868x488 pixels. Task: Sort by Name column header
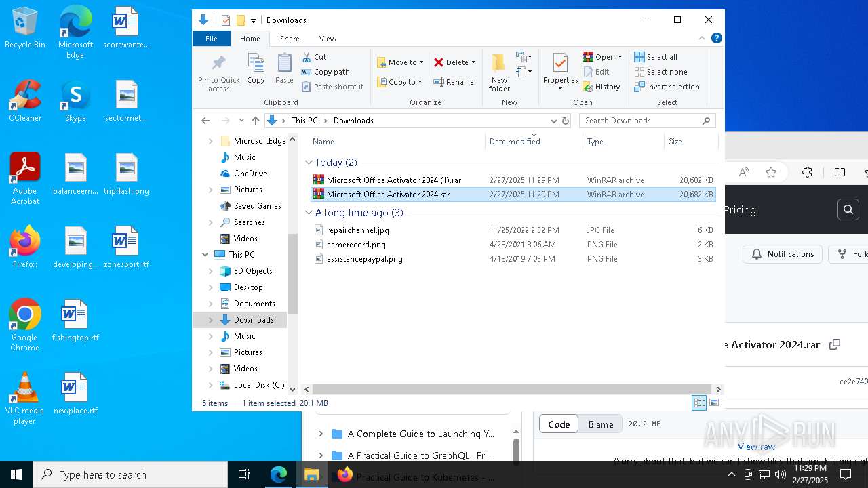[x=397, y=142]
